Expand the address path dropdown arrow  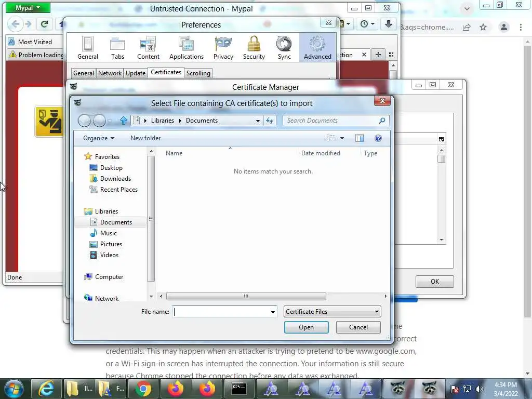(x=258, y=121)
